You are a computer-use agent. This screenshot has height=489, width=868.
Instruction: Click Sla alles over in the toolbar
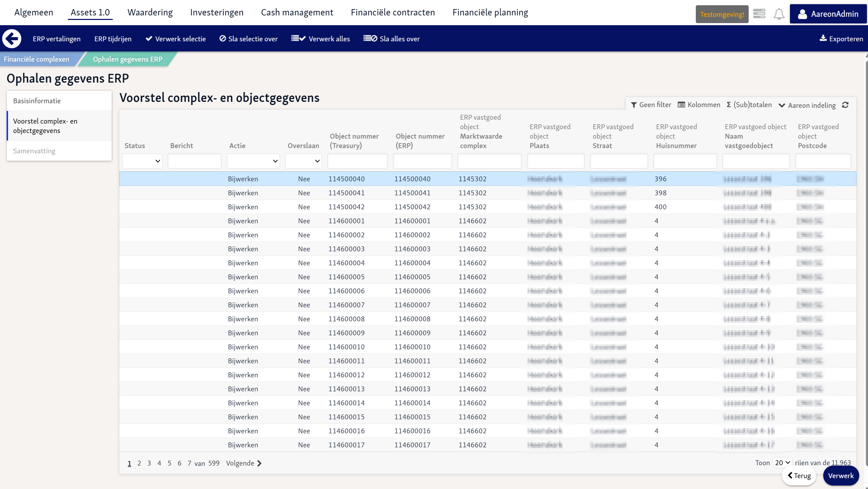(391, 39)
